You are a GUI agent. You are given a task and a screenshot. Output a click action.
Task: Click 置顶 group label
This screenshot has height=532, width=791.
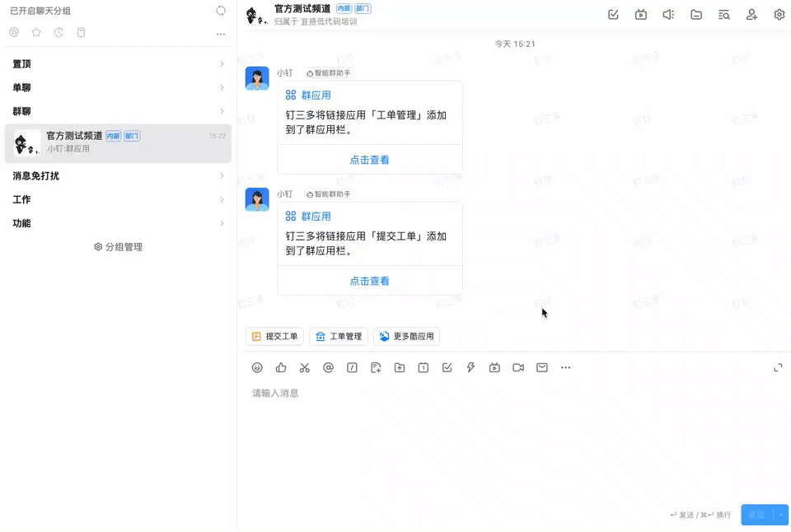(x=21, y=64)
